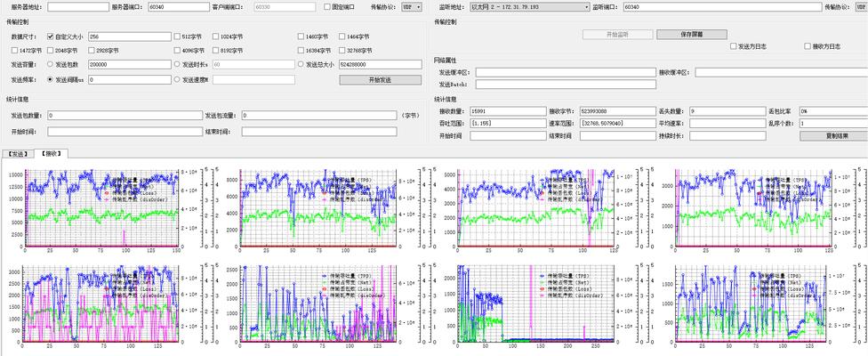Click the sender 开始时间 field

point(125,132)
